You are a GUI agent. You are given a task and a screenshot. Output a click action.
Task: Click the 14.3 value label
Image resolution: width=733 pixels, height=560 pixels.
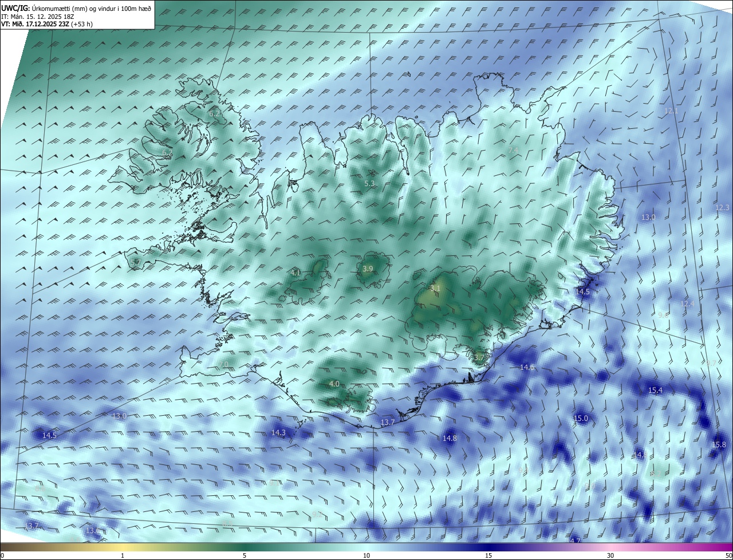coord(278,433)
